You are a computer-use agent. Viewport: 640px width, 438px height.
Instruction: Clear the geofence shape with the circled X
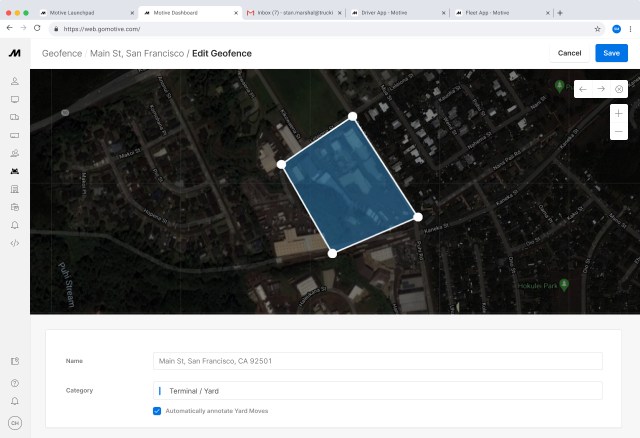coord(619,89)
